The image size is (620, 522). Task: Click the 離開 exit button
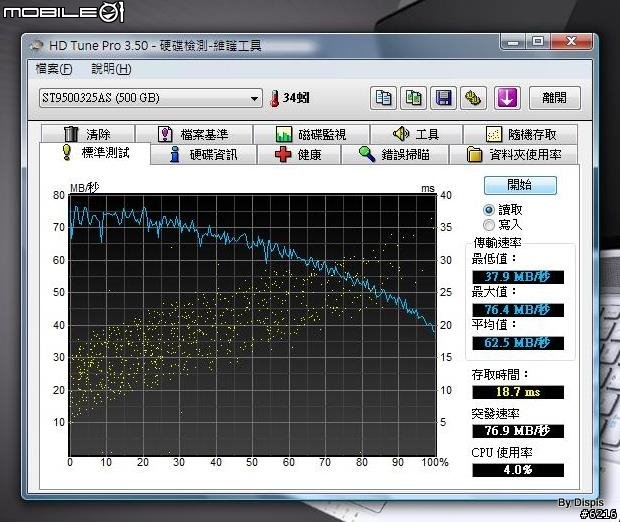(x=554, y=98)
